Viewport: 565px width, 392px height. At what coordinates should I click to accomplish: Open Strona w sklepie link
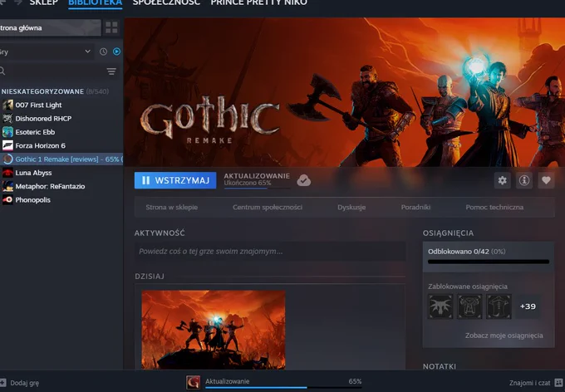point(171,207)
